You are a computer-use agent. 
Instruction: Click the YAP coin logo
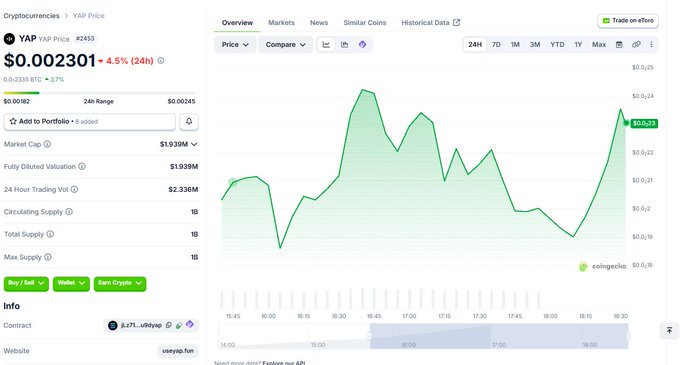9,39
